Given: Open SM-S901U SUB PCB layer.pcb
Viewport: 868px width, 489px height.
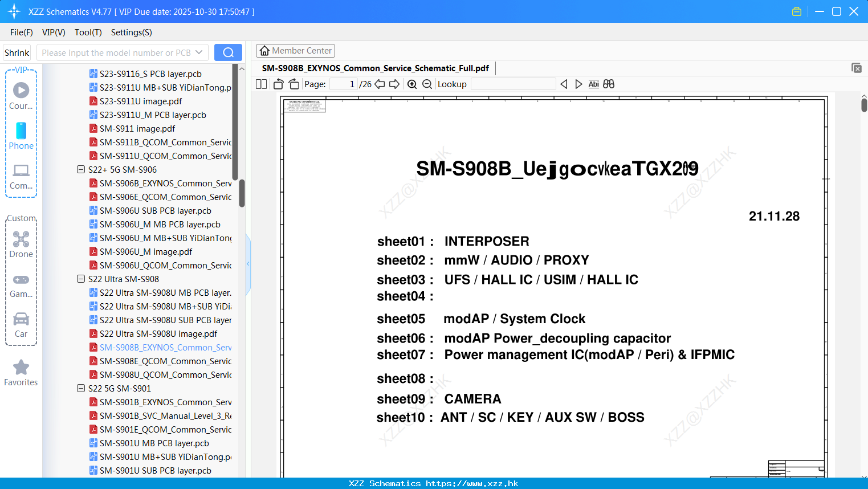Looking at the screenshot, I should 150,470.
